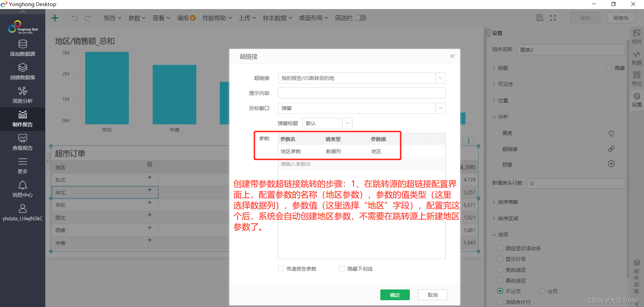Image resolution: width=644 pixels, height=307 pixels.
Task: Open 消息中心 notifications
Action: tap(22, 189)
